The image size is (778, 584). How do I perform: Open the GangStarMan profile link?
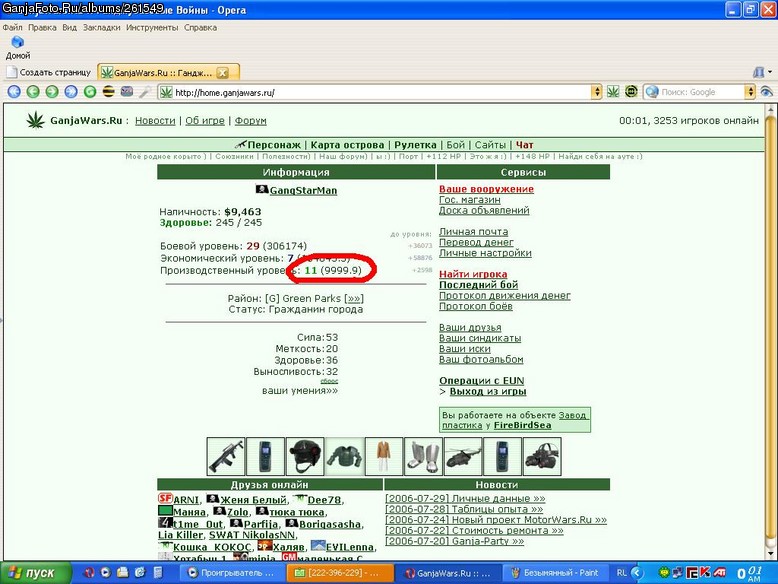click(x=303, y=190)
